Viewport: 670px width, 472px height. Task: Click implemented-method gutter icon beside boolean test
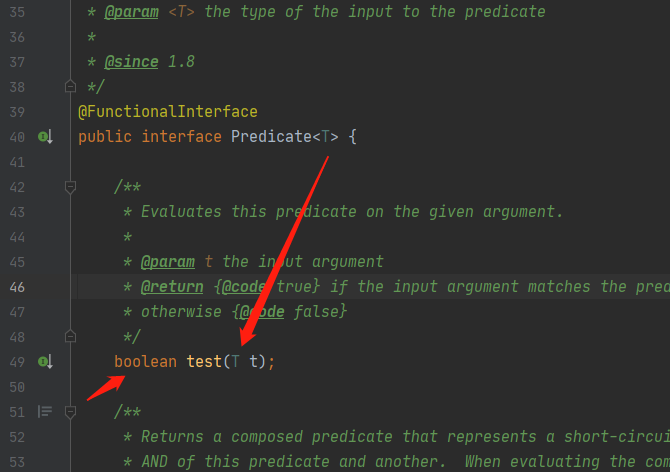45,362
